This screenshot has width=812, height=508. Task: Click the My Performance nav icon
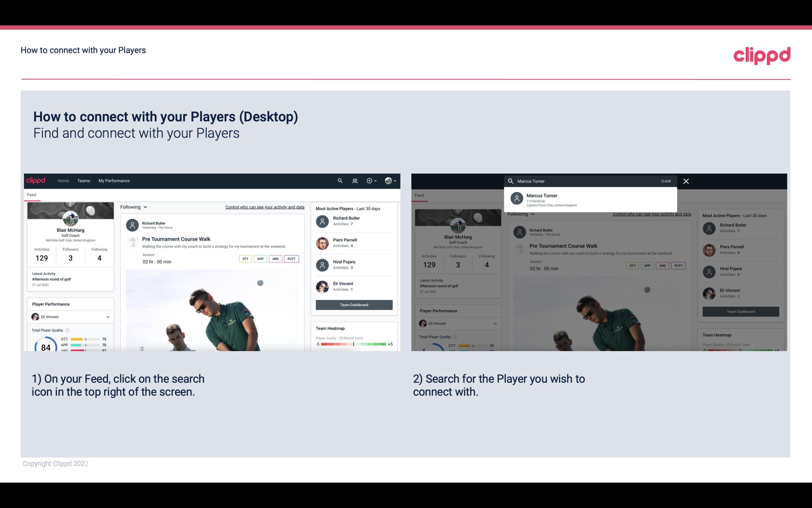point(114,180)
